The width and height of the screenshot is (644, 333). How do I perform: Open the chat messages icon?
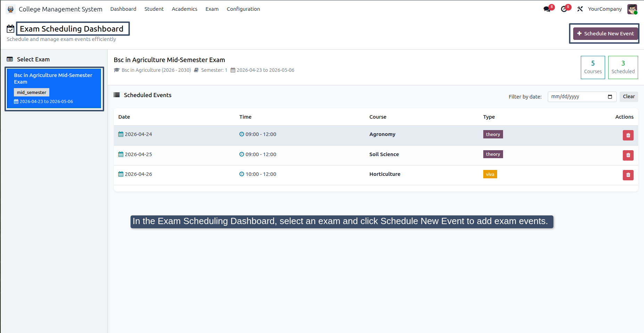tap(547, 9)
